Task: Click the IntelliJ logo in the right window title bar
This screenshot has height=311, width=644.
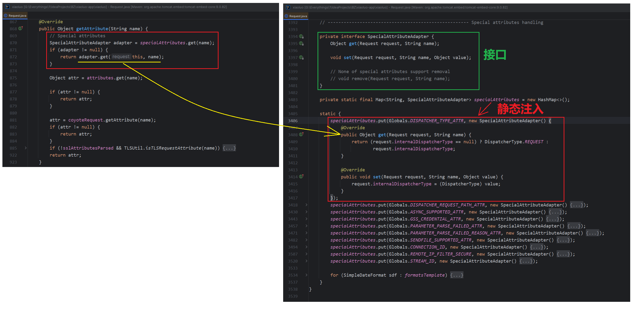Action: point(288,7)
